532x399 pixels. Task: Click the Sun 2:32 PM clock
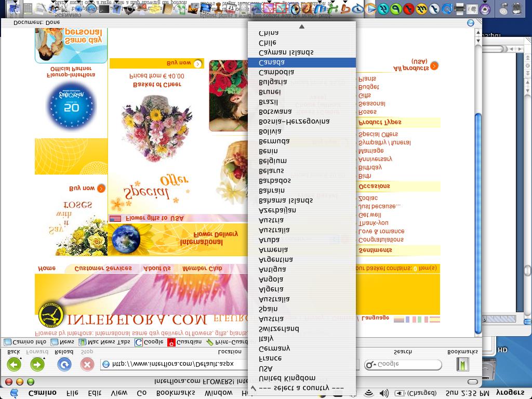coord(468,393)
